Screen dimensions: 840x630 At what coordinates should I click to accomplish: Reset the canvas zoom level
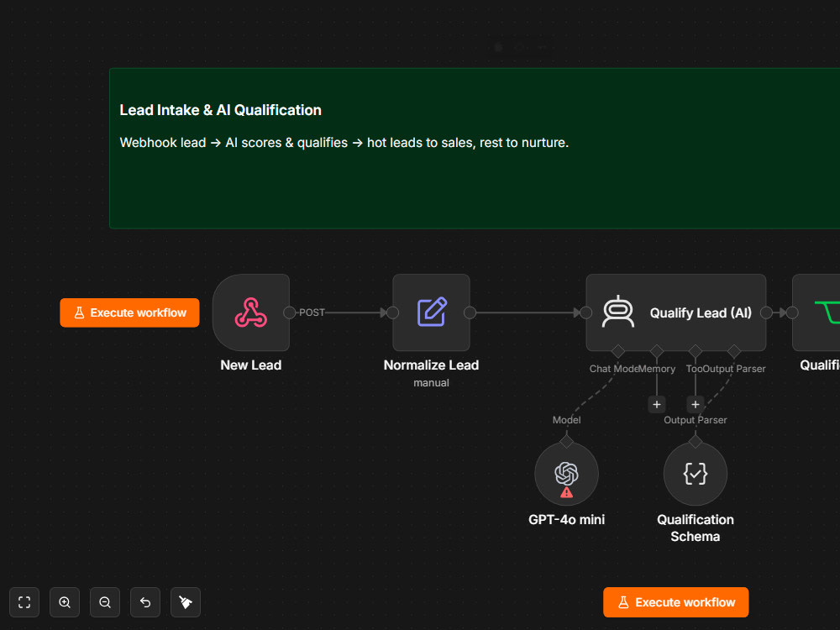145,602
